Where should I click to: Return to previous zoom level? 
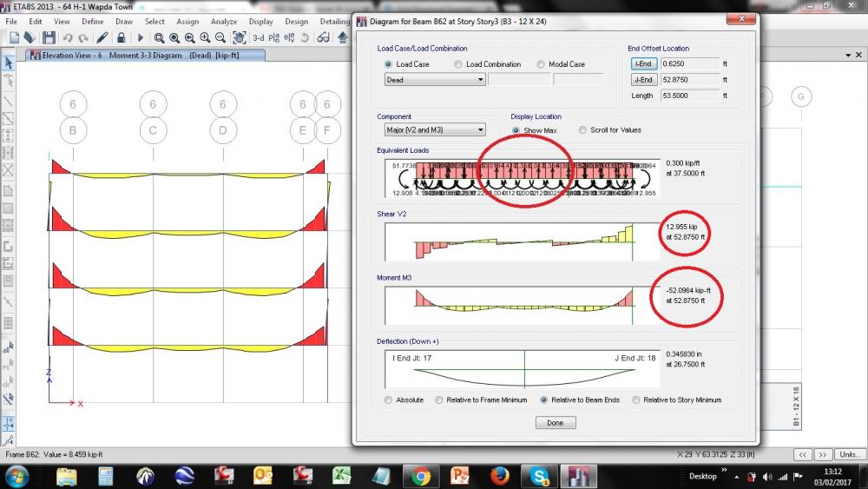click(190, 37)
